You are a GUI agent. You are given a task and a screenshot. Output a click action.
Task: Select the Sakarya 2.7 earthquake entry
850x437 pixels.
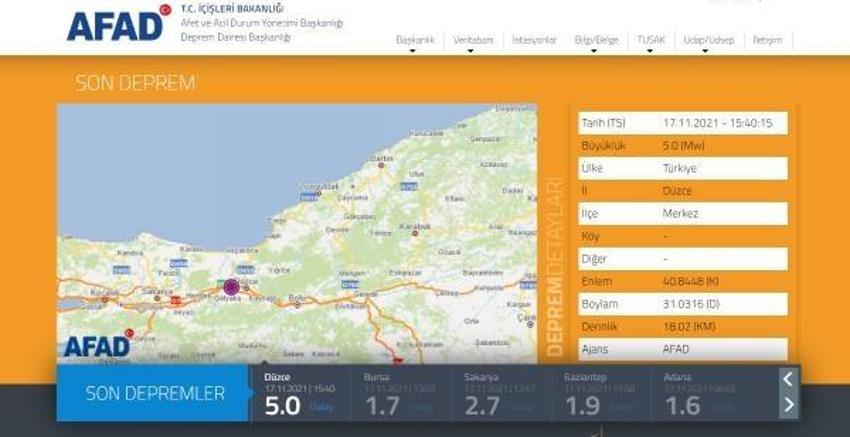pos(499,393)
